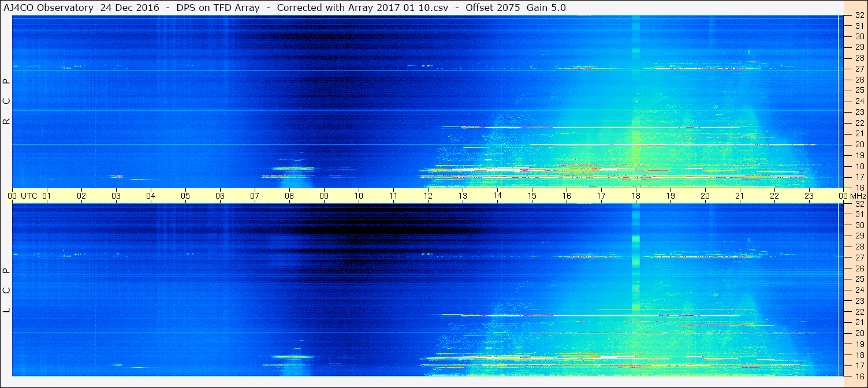Click the MHz unit label beside time axis
This screenshot has height=388, width=868.
click(857, 196)
